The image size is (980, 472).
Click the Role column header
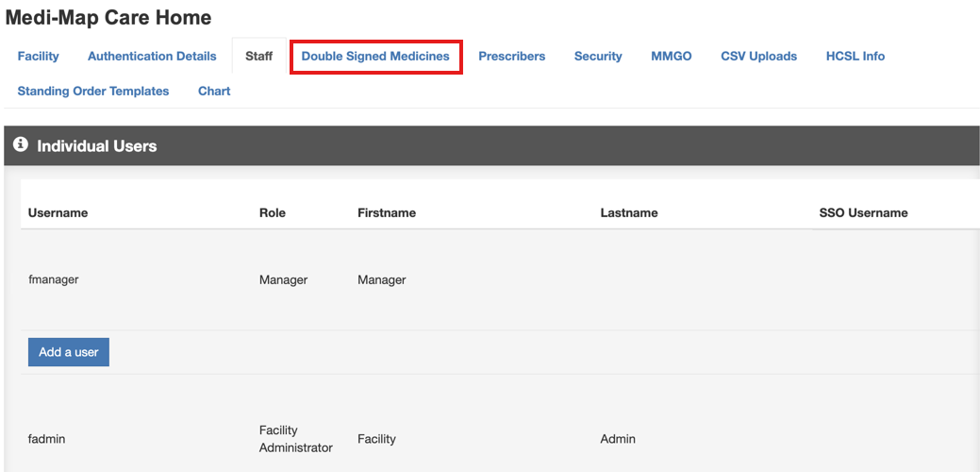(x=272, y=213)
